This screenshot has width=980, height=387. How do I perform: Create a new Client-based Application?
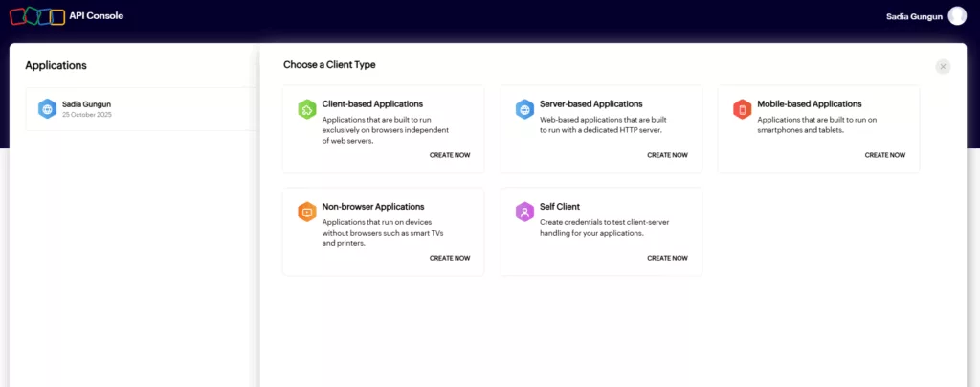[449, 155]
